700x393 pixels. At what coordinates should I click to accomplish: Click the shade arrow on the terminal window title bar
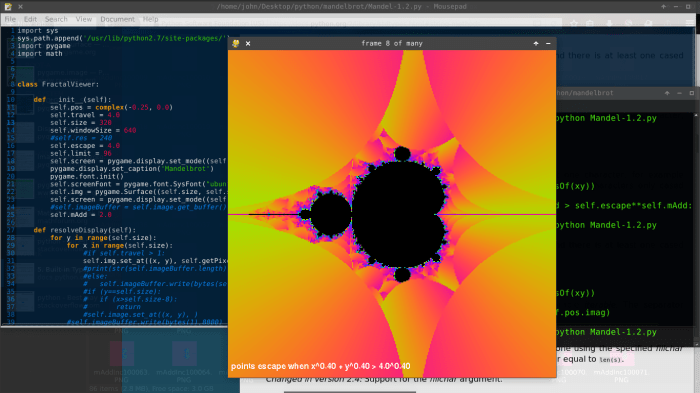667,93
